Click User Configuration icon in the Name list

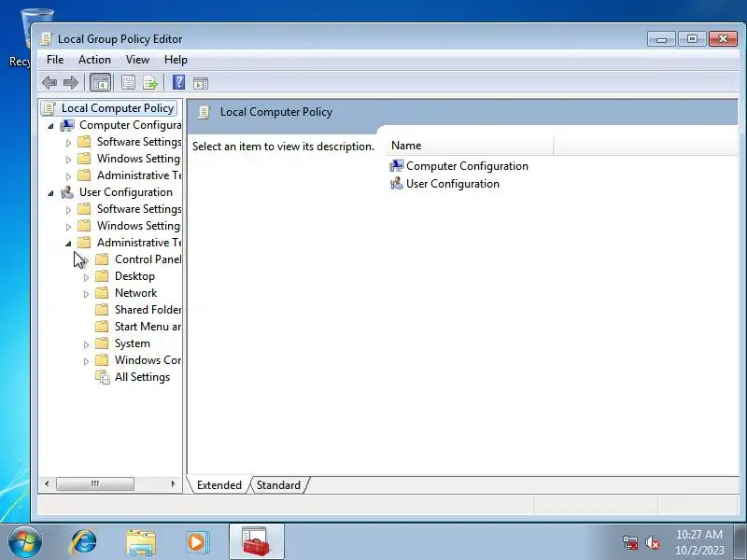396,183
